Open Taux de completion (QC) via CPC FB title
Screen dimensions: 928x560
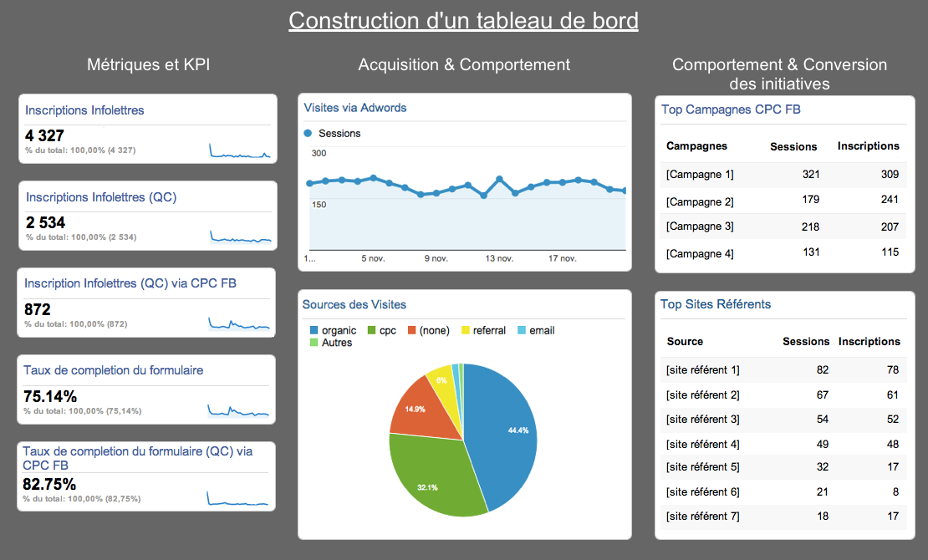138,458
